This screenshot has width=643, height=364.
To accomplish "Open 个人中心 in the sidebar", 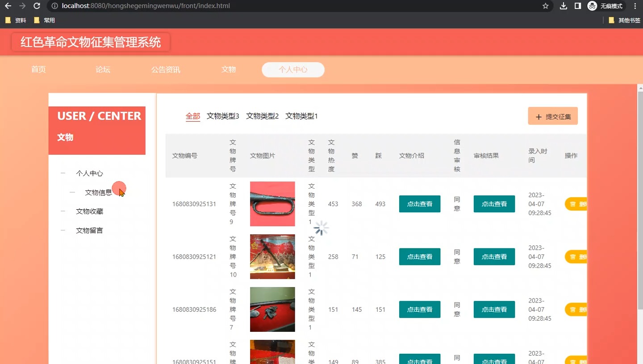I will [89, 173].
